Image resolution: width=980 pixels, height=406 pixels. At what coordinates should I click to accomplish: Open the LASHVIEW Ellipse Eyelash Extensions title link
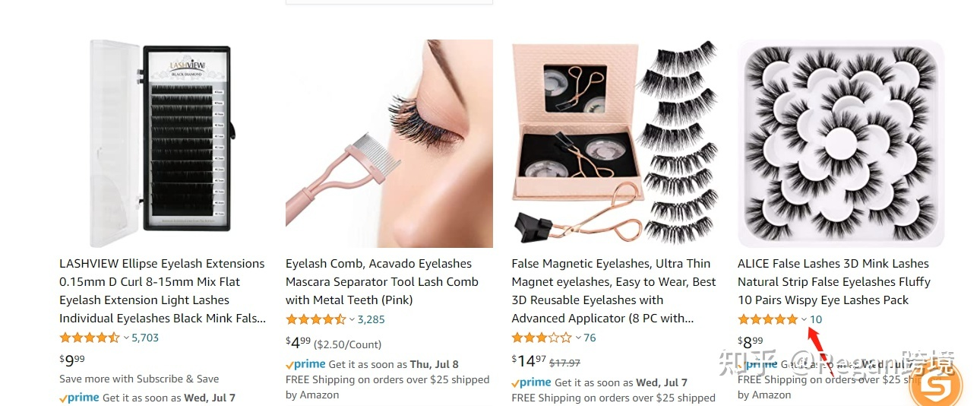(163, 290)
